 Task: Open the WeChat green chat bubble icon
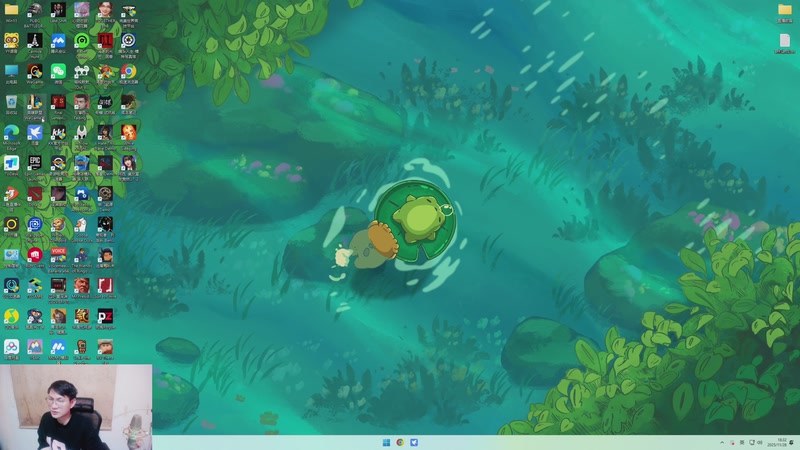pos(58,71)
